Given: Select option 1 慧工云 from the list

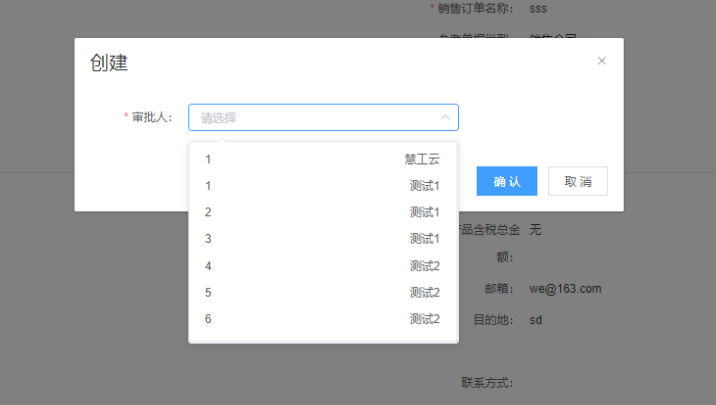Looking at the screenshot, I should [x=323, y=159].
